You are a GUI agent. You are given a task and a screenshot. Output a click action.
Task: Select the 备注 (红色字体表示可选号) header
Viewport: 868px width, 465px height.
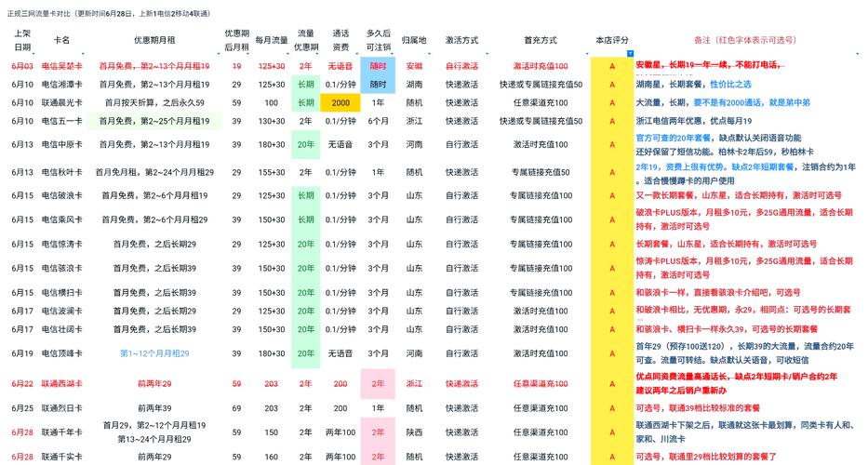coord(745,40)
